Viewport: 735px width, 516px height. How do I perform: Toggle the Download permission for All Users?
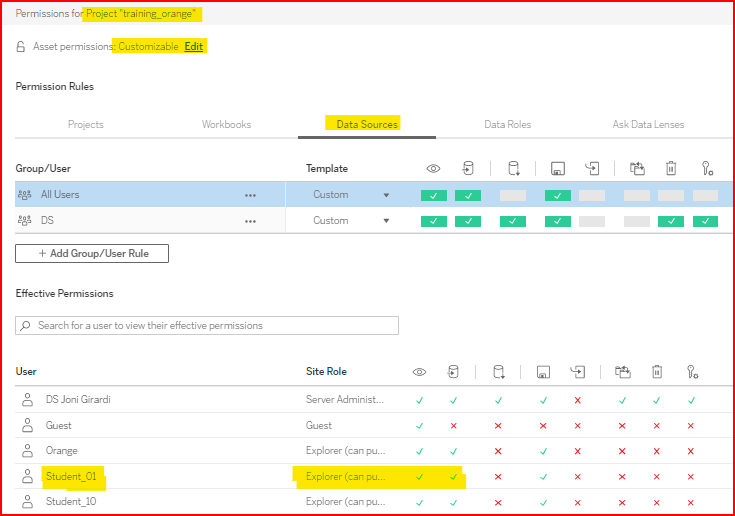tap(513, 196)
